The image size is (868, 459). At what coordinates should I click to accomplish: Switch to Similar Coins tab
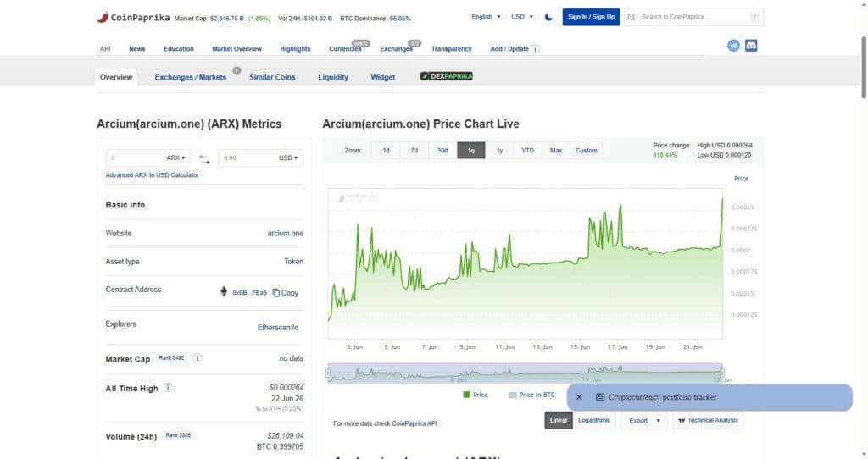click(x=272, y=77)
